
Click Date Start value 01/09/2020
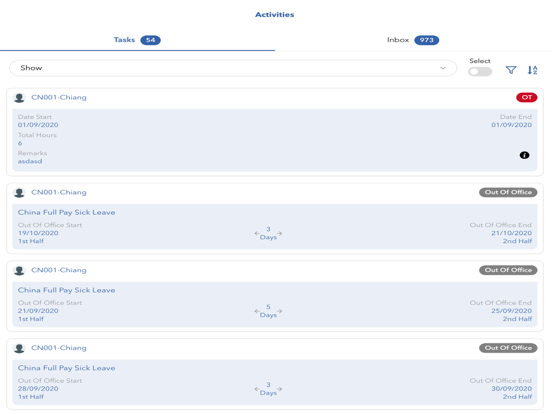pos(38,125)
